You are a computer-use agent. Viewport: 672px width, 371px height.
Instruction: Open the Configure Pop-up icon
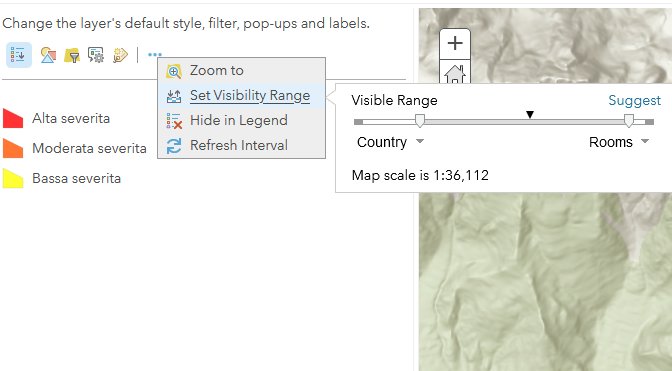96,55
